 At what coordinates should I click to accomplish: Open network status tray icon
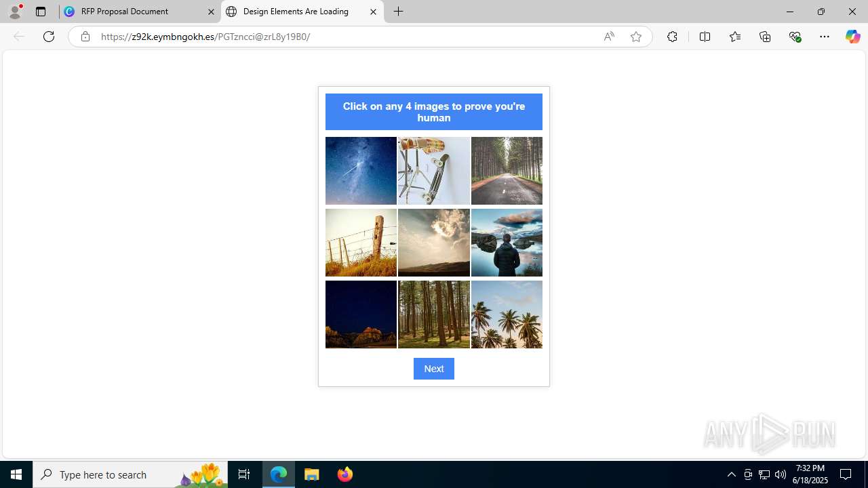click(x=764, y=474)
